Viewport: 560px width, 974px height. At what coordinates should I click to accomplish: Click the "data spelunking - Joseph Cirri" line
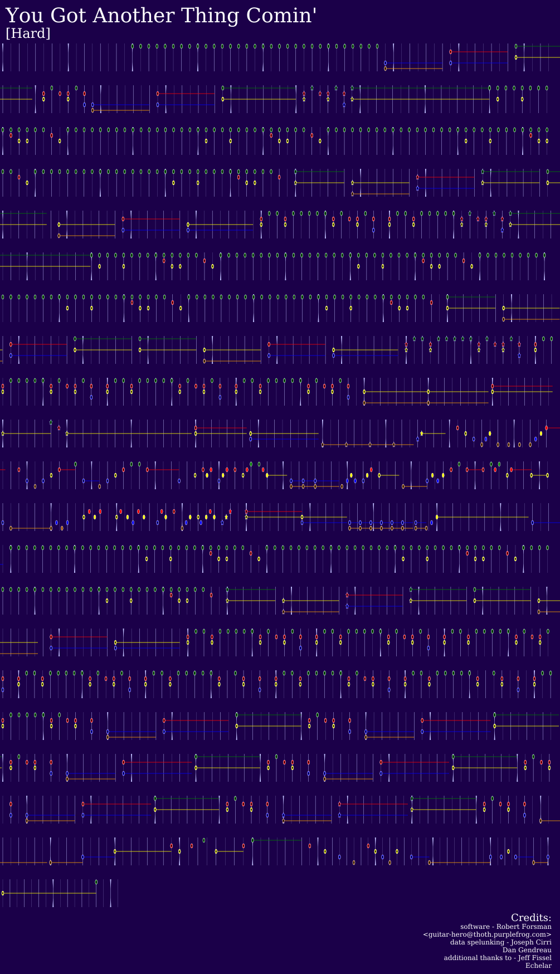point(501,942)
